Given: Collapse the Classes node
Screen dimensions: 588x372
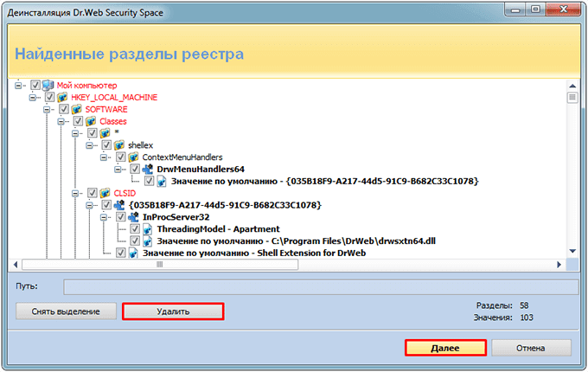Looking at the screenshot, I should tap(61, 121).
